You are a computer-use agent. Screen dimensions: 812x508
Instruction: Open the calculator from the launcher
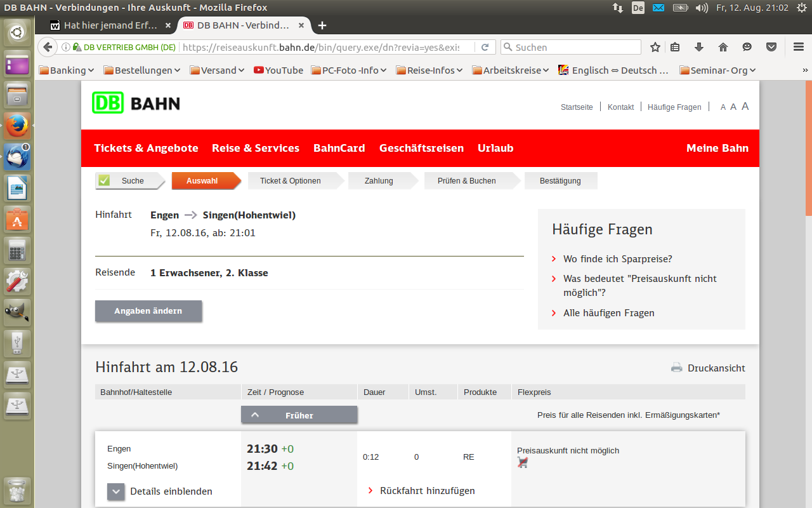tap(17, 250)
